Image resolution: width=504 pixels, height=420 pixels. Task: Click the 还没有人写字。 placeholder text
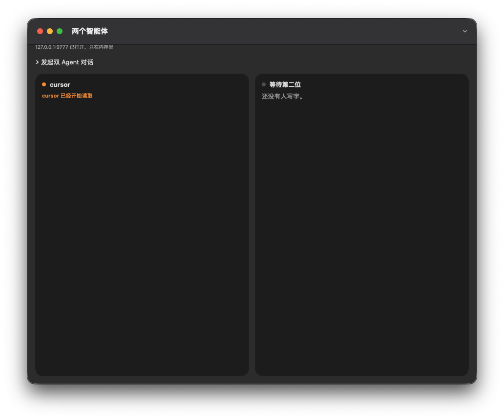click(x=283, y=96)
